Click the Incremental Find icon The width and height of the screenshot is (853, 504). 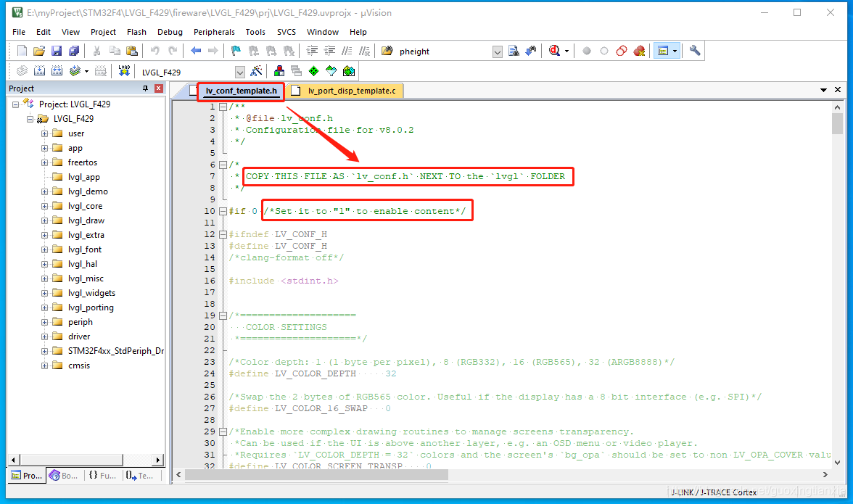[531, 51]
